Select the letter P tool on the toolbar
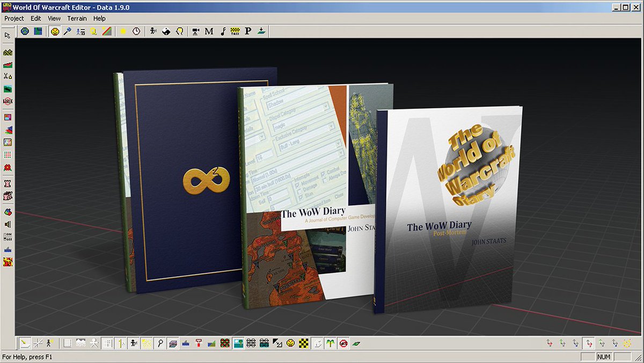The image size is (644, 363). click(x=247, y=31)
